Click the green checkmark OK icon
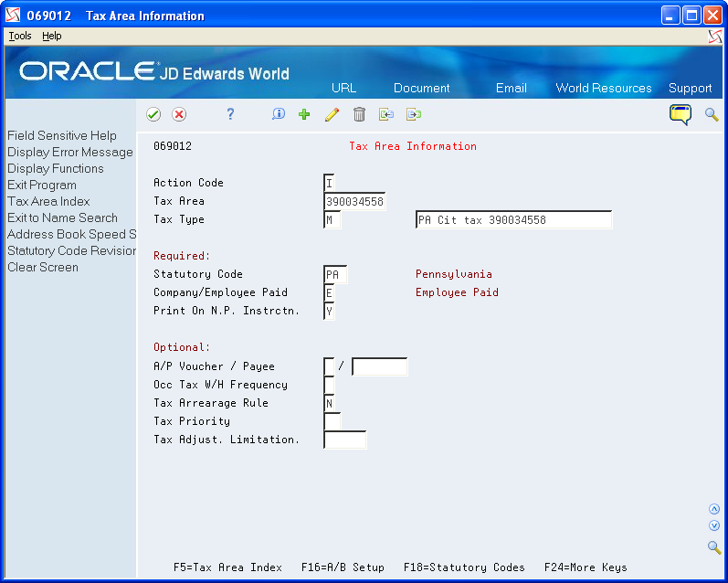The width and height of the screenshot is (728, 583). pyautogui.click(x=153, y=114)
